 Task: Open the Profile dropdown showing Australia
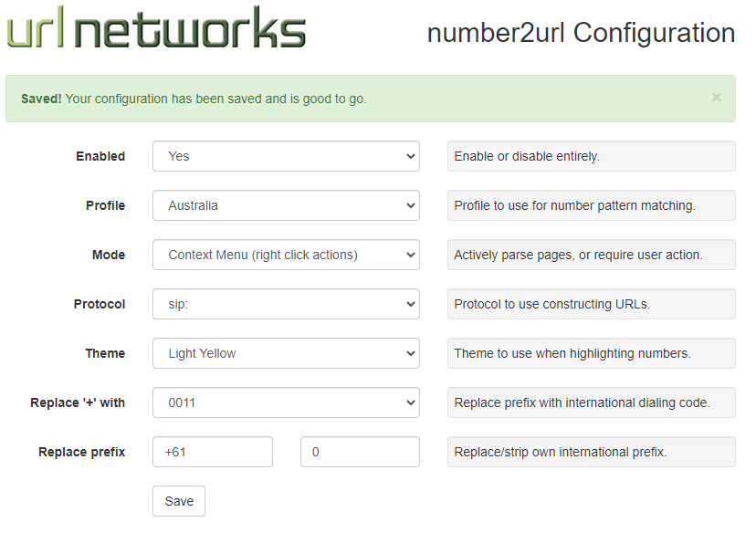coord(286,205)
